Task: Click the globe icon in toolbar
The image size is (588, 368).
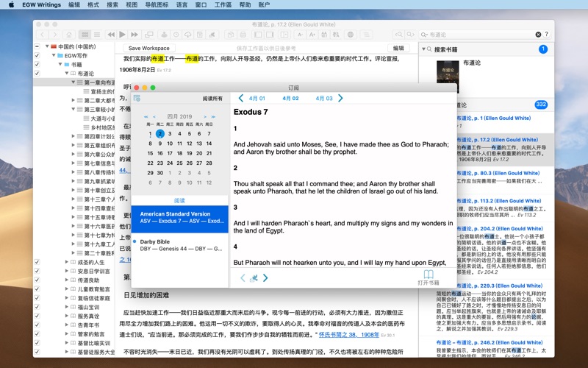Action: point(351,35)
